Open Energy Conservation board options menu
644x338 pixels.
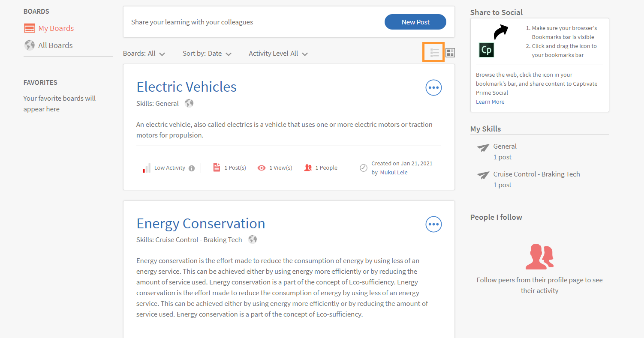click(433, 224)
